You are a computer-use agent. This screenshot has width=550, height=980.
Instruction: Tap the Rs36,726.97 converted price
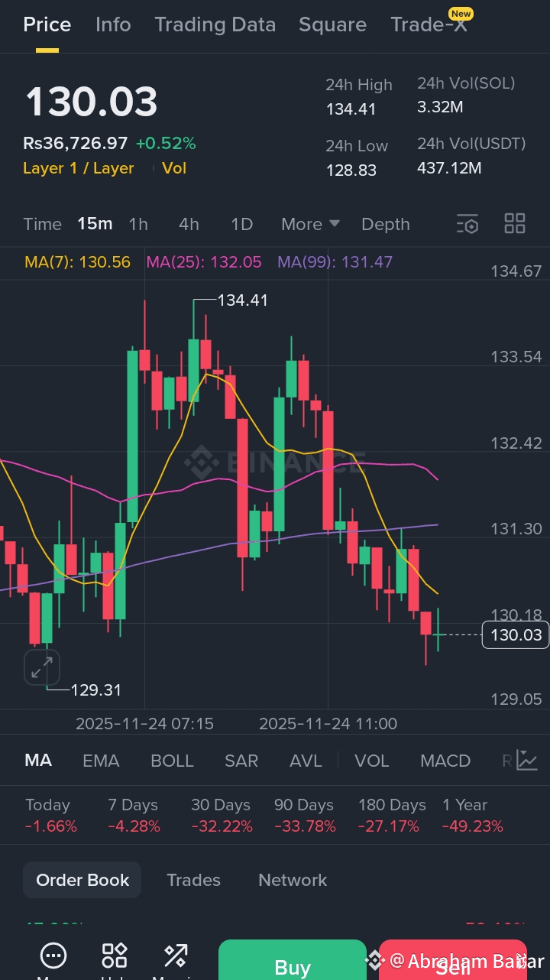tap(76, 143)
